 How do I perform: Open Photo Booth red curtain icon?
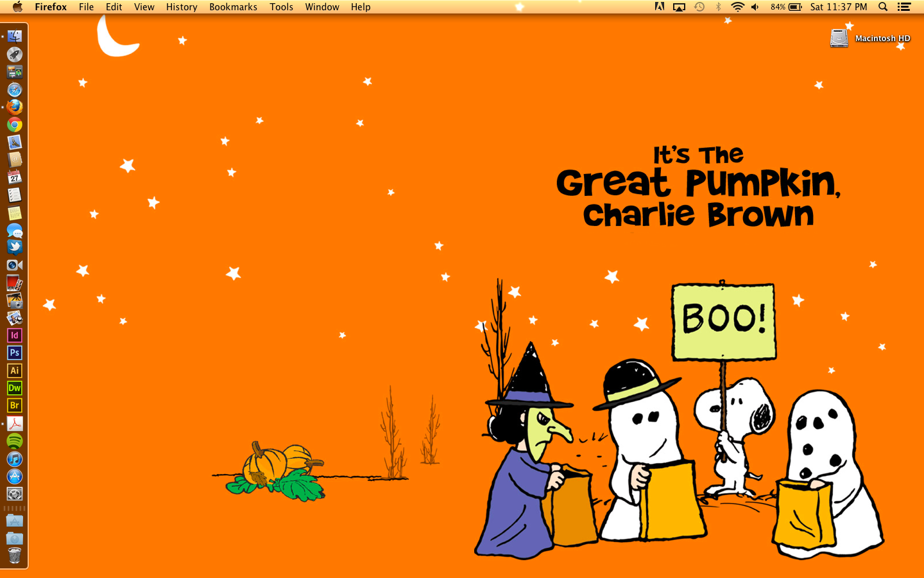coord(15,283)
